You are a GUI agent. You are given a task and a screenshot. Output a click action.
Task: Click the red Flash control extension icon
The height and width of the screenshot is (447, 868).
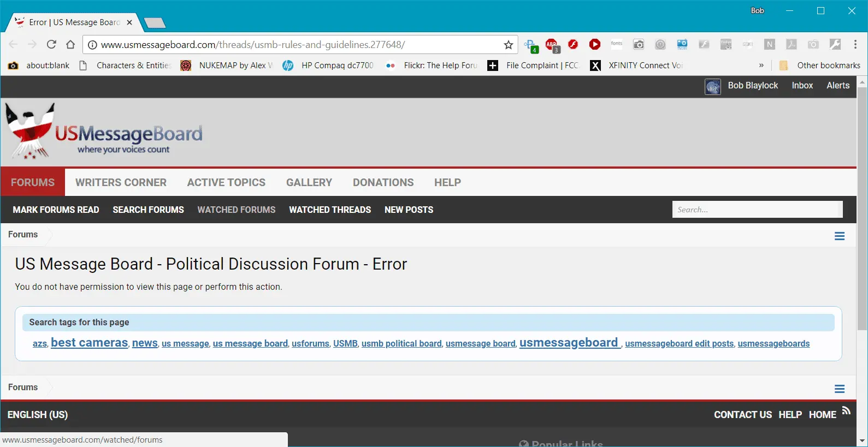[x=573, y=44]
